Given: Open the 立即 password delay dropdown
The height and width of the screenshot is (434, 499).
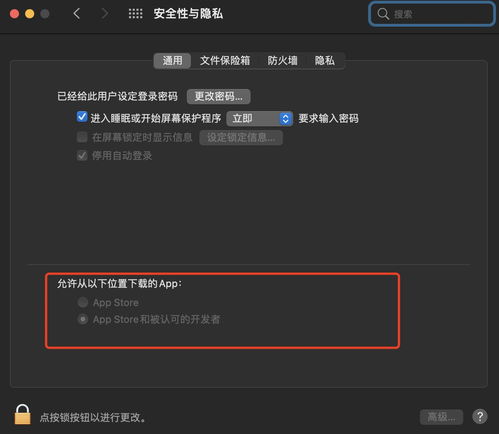Looking at the screenshot, I should pos(260,118).
